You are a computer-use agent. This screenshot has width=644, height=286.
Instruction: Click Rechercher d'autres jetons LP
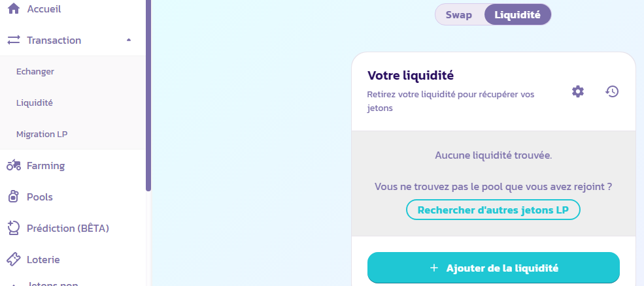[x=493, y=210]
